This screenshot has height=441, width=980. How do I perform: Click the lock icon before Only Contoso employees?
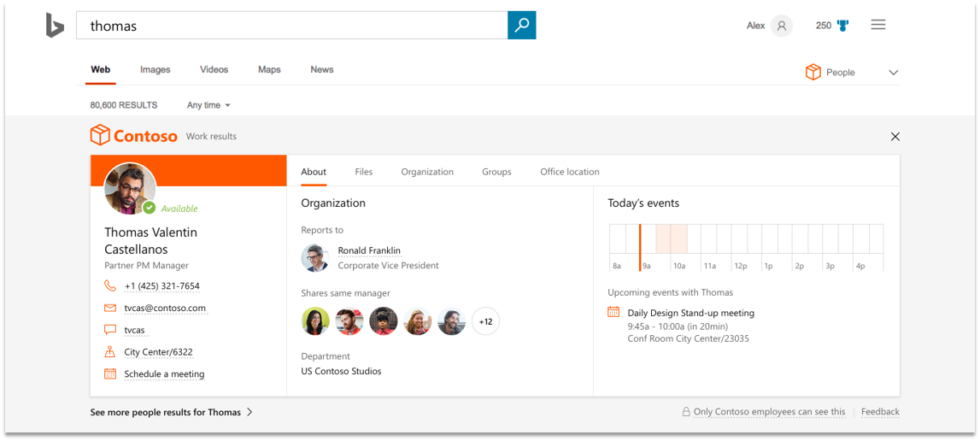pos(686,412)
